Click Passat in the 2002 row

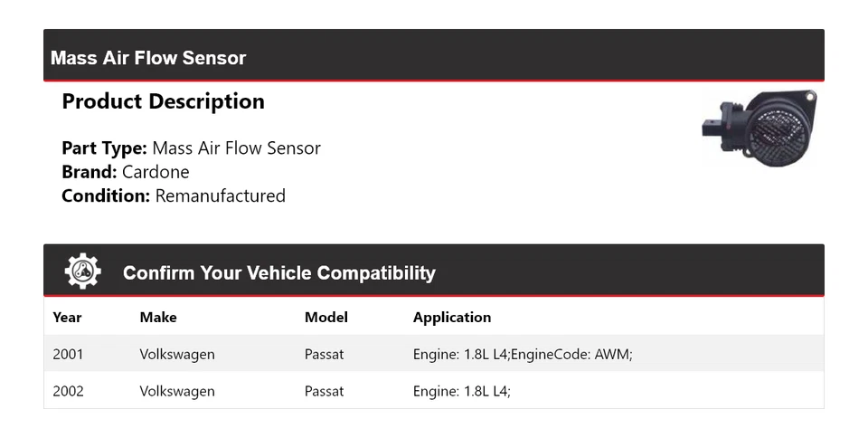pos(324,391)
